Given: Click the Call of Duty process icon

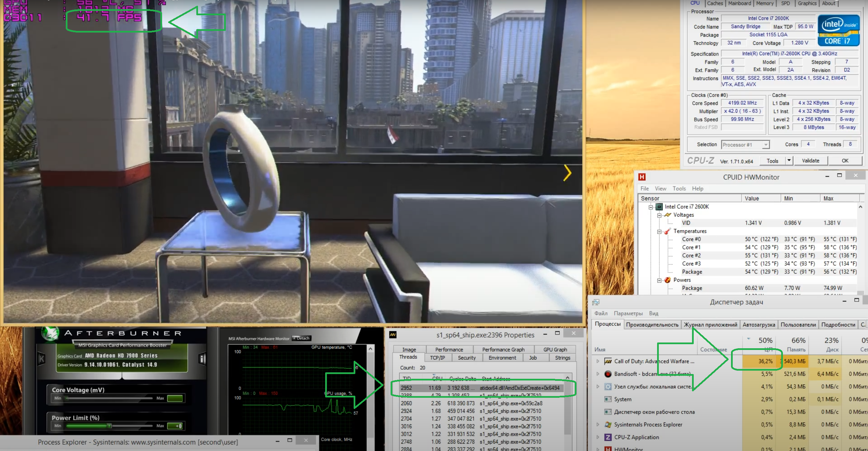Looking at the screenshot, I should tap(608, 361).
